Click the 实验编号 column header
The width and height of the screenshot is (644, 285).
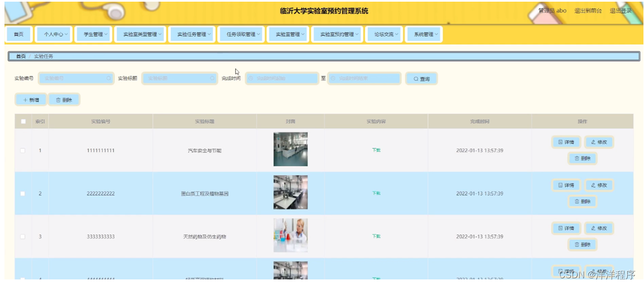101,122
